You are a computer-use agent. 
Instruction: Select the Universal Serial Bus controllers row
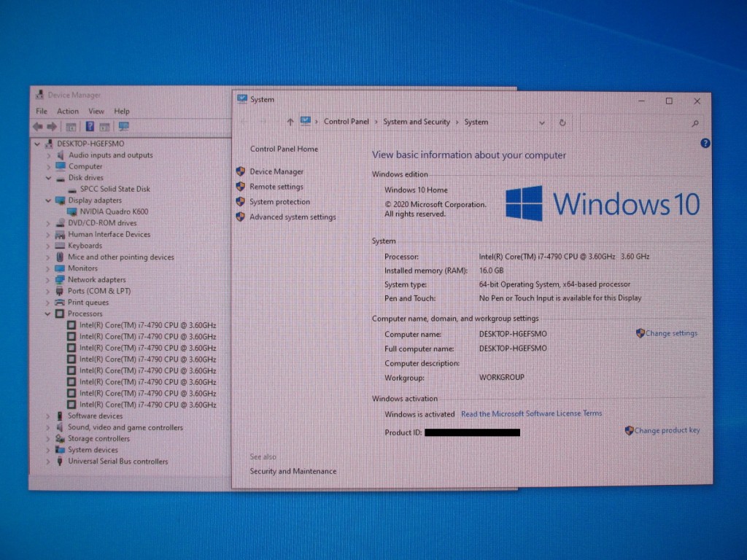tap(117, 461)
